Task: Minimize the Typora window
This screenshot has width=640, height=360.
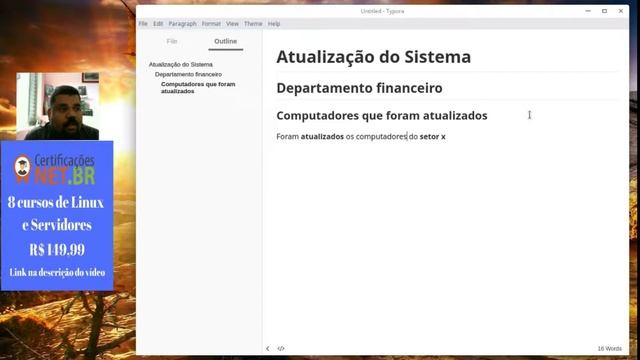Action: pyautogui.click(x=588, y=11)
